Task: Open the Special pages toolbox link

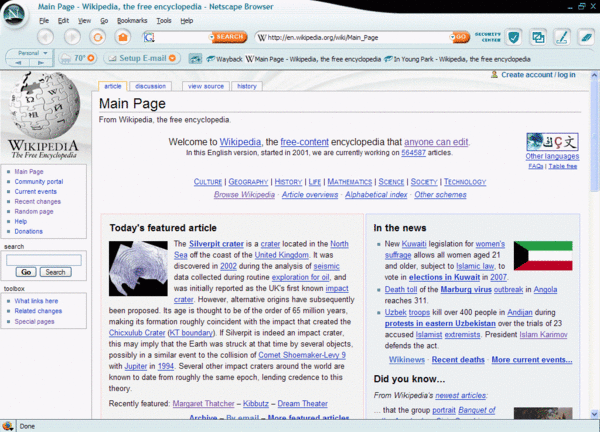Action: tap(34, 321)
